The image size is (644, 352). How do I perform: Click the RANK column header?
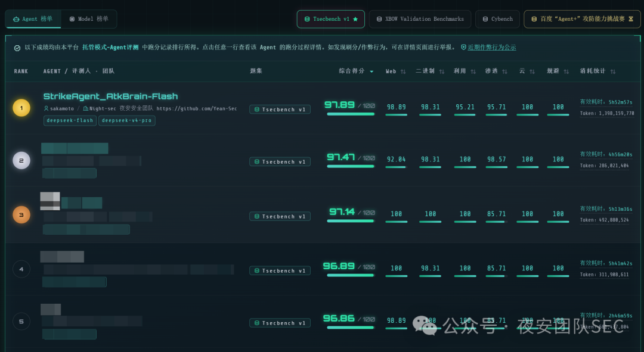click(x=21, y=71)
